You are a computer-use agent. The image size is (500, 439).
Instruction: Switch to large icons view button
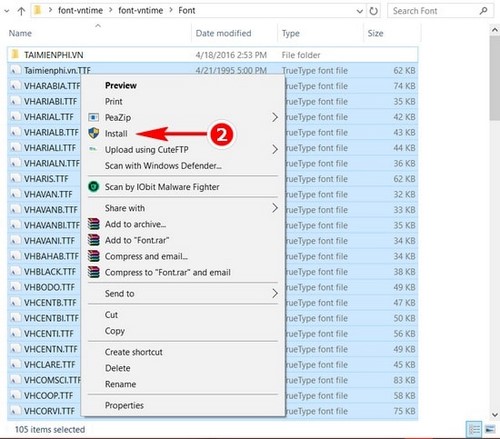490,429
